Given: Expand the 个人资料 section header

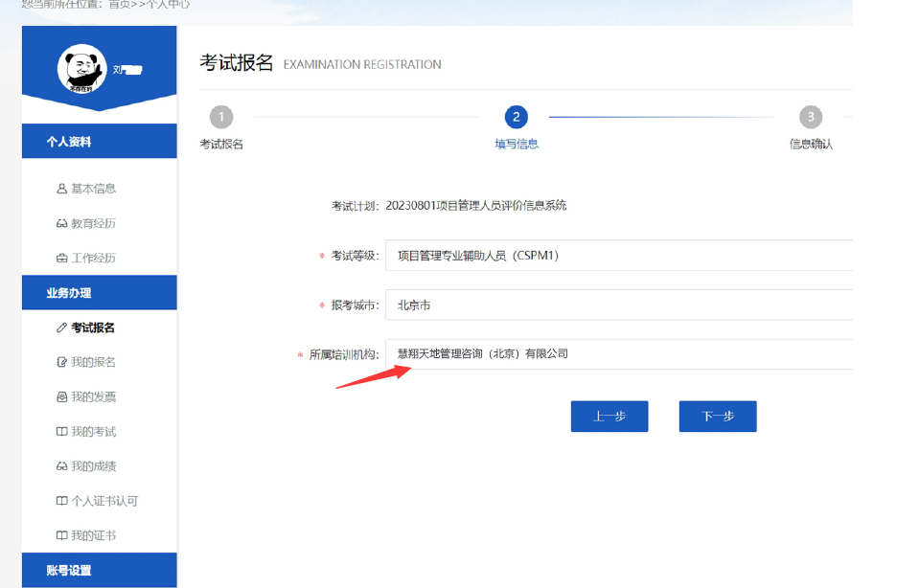Looking at the screenshot, I should pyautogui.click(x=99, y=142).
